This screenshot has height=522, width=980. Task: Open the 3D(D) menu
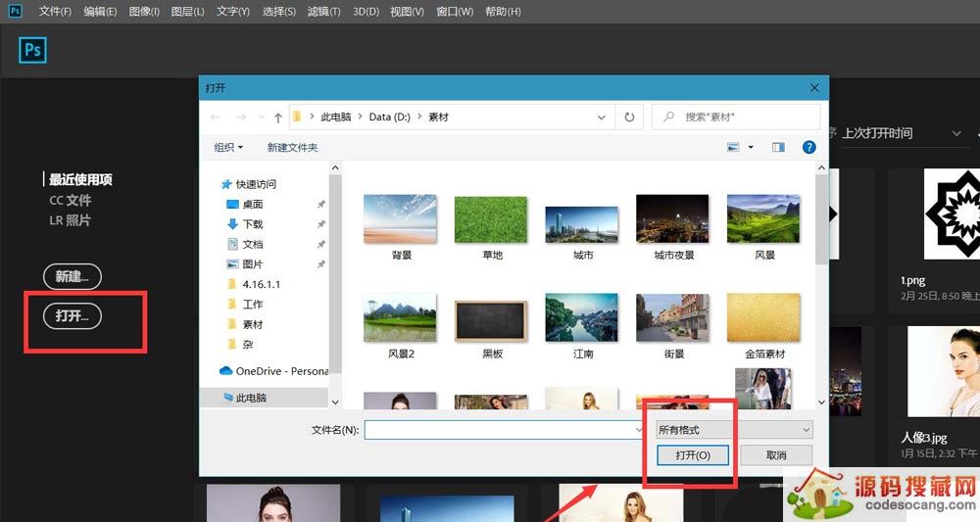[x=366, y=11]
